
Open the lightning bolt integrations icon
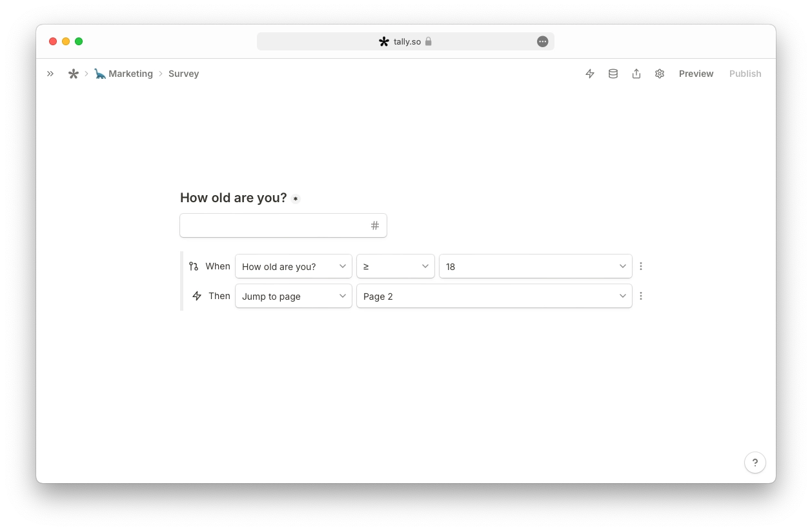[x=590, y=74]
